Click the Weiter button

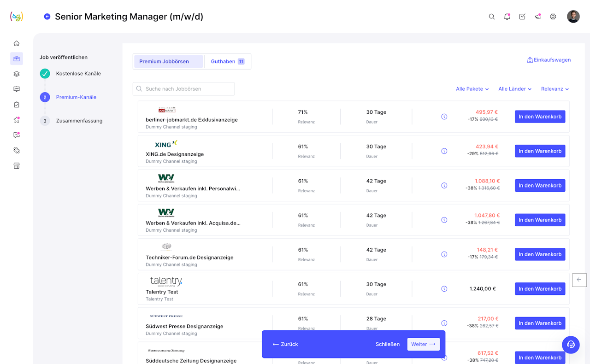[x=423, y=344]
